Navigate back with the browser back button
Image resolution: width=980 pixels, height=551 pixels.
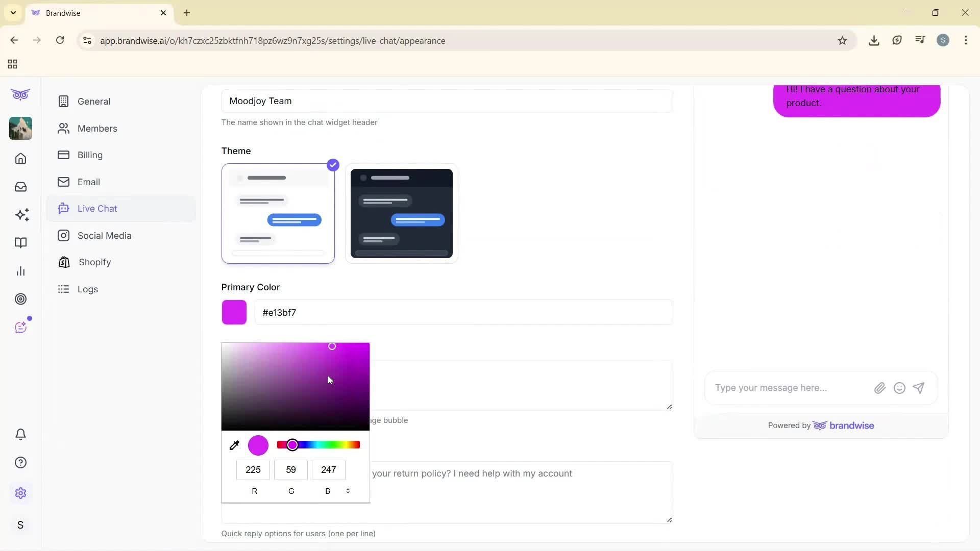(14, 40)
